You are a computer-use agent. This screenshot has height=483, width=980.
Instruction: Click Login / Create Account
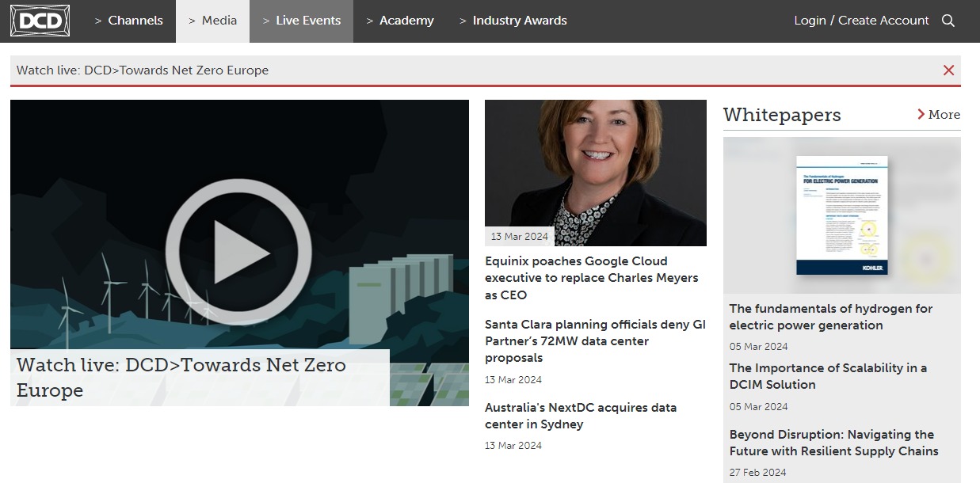coord(861,21)
